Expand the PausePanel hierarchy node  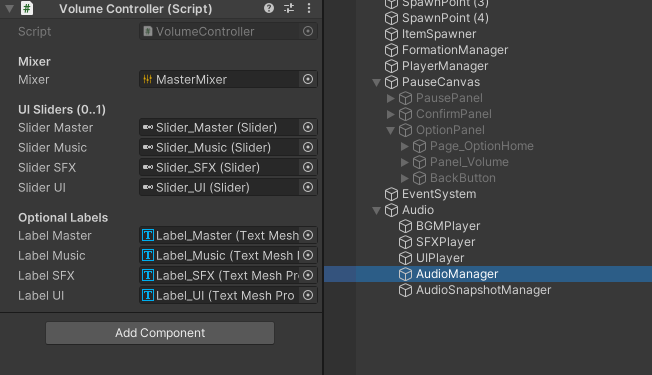click(x=390, y=98)
